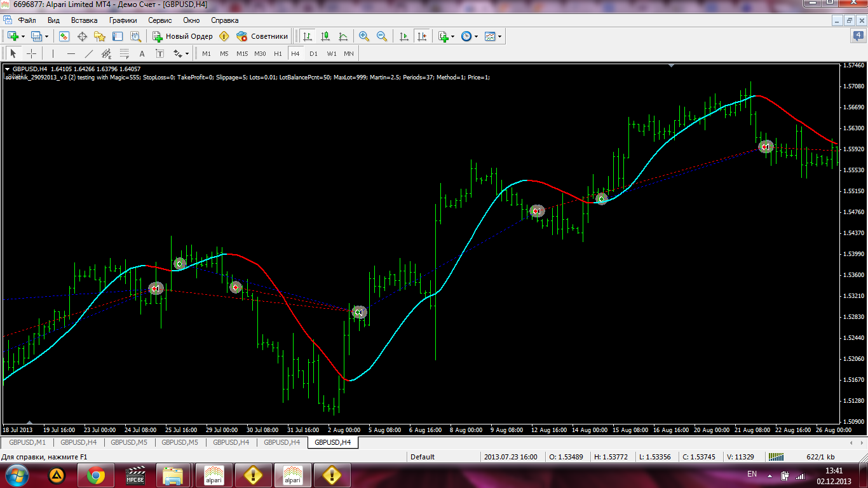Click the trade marker near 21 Aug 08:00
The image size is (868, 488).
[766, 147]
